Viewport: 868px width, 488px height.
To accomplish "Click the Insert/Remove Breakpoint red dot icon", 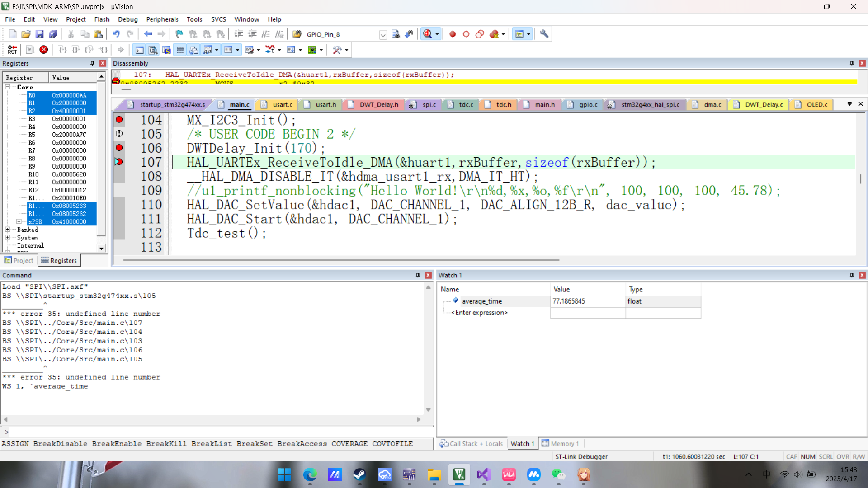I will (453, 34).
